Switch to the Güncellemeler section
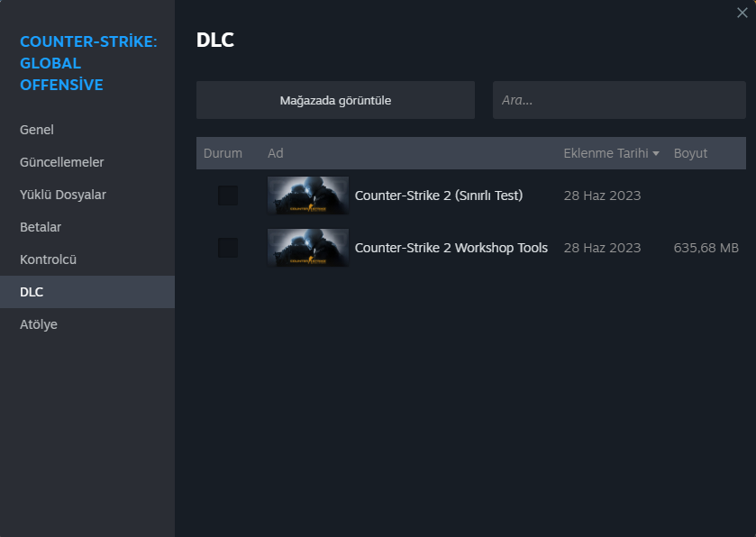756x537 pixels. [87, 162]
